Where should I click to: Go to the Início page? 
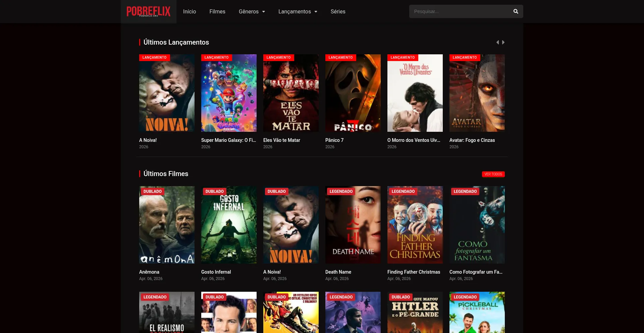coord(190,11)
